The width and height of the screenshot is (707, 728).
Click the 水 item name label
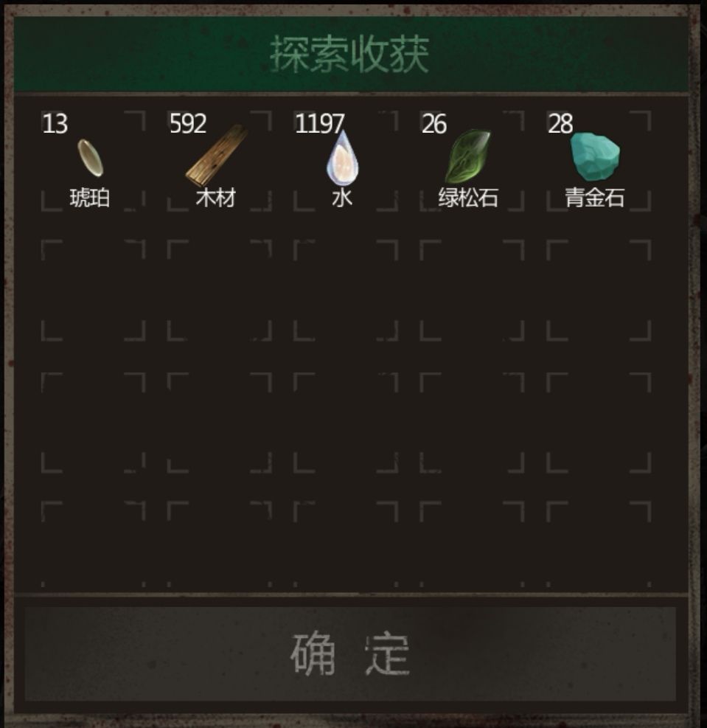point(342,198)
